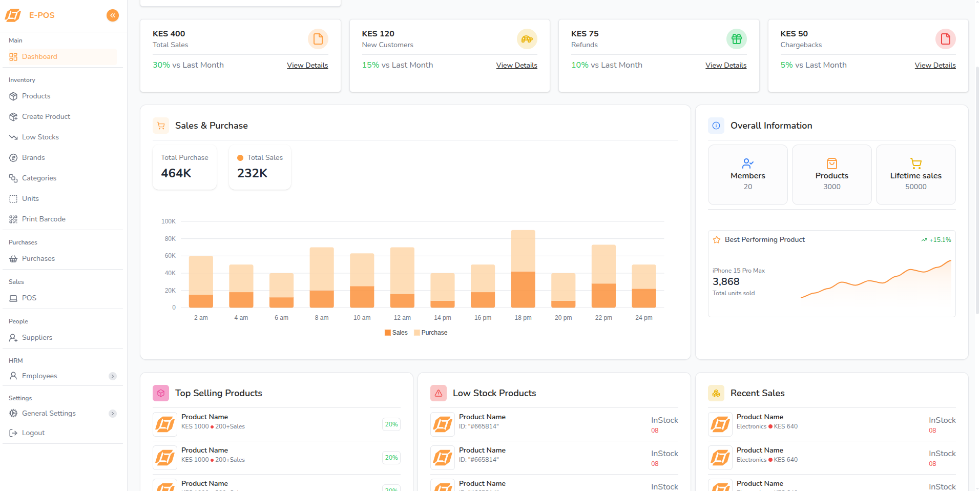
Task: Click the General Settings gear icon
Action: (x=13, y=414)
